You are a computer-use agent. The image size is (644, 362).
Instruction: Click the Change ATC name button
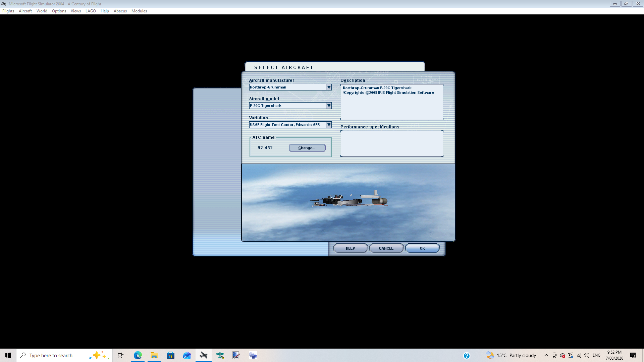[x=307, y=148]
